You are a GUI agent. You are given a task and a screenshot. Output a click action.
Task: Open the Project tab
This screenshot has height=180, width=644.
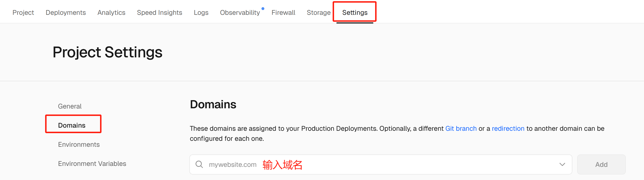(x=23, y=12)
